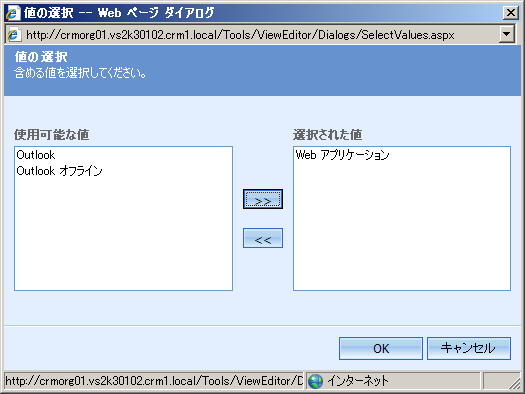Click the Internet Explorer icon in title bar
525x394 pixels.
13,13
